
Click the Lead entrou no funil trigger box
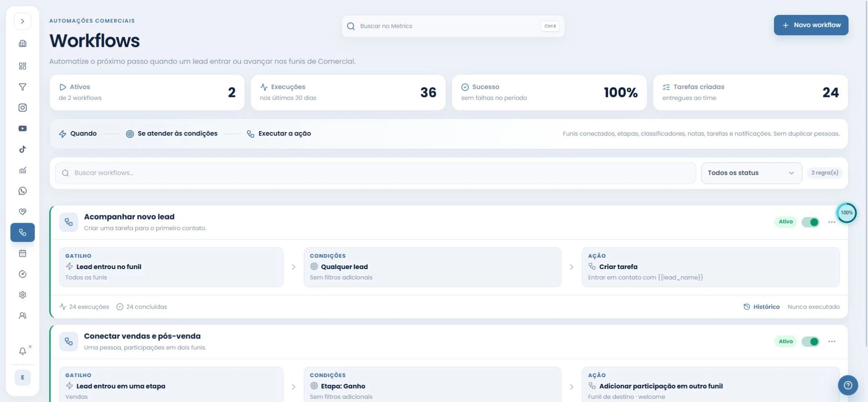pos(171,267)
